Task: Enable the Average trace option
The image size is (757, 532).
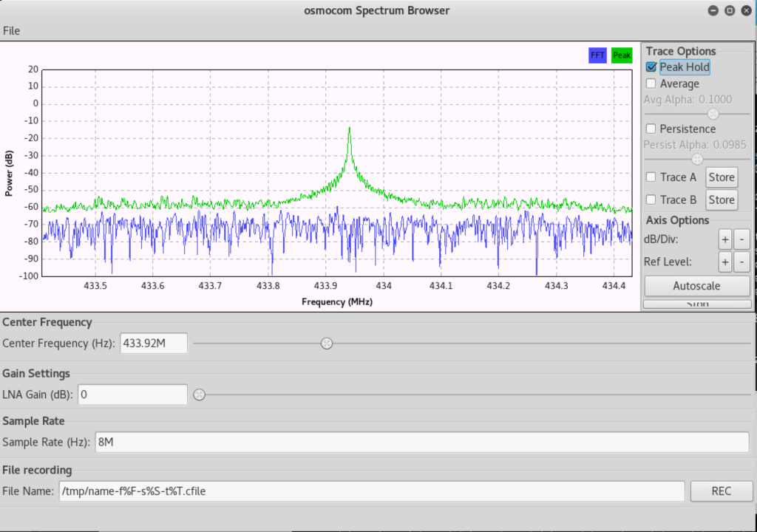Action: (x=651, y=83)
